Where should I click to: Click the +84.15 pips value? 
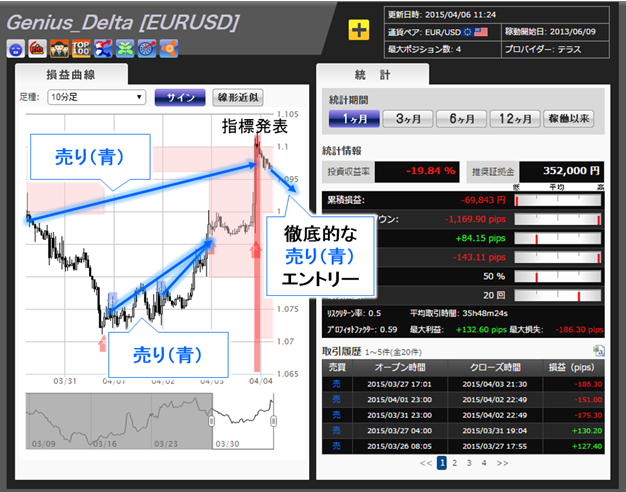coord(481,238)
